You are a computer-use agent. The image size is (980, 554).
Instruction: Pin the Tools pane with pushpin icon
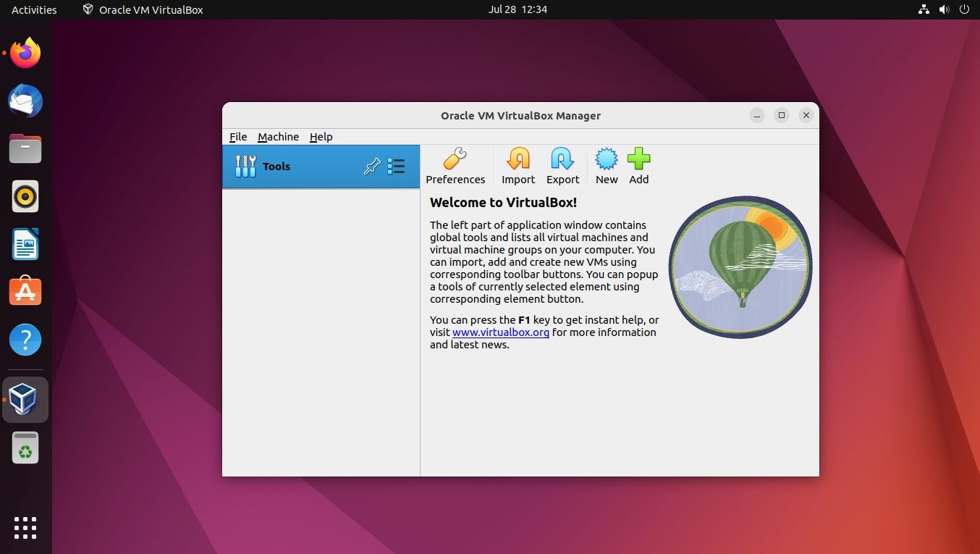point(372,167)
